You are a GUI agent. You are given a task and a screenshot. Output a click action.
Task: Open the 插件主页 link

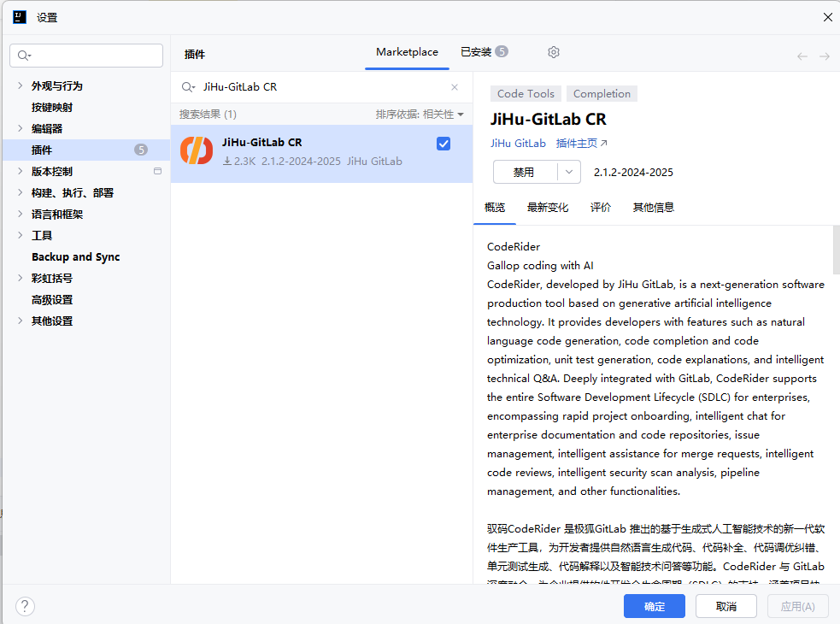click(x=581, y=143)
